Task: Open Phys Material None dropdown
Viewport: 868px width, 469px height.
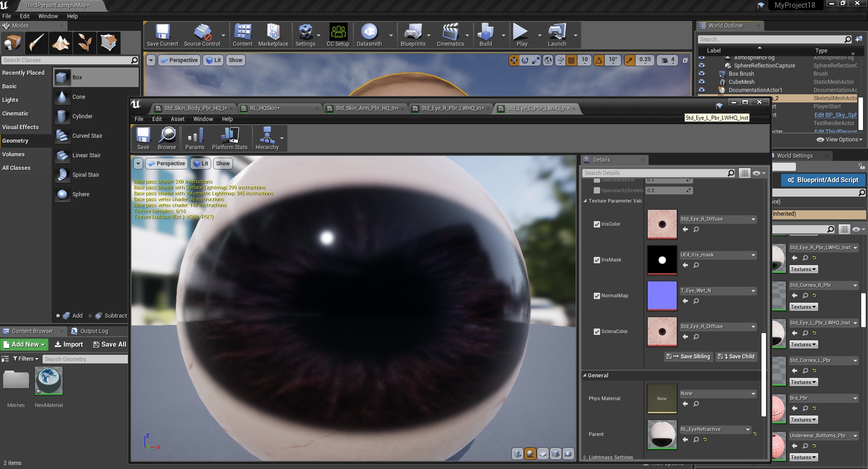Action: (718, 394)
